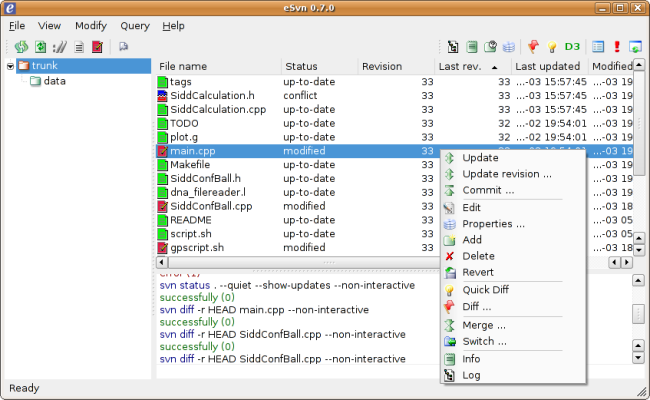This screenshot has height=400, width=650.
Task: Click the conflict icon beside SiddCalculation.h
Action: pyautogui.click(x=162, y=95)
